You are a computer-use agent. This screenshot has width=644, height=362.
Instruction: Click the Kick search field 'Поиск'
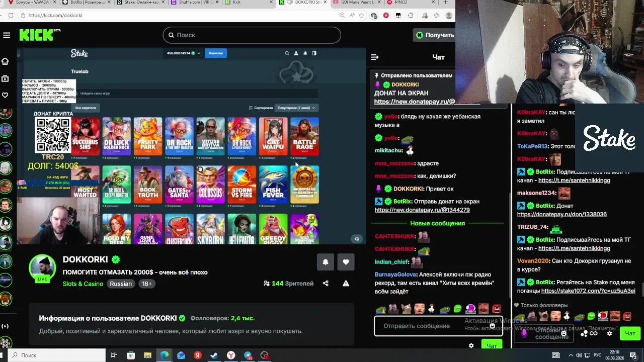pos(252,35)
